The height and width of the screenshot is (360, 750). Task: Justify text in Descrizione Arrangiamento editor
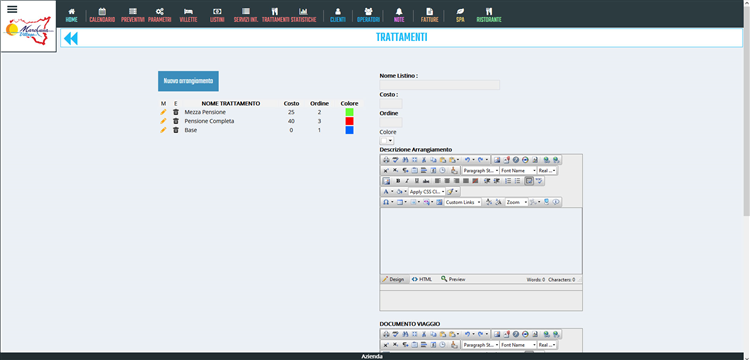coord(465,181)
